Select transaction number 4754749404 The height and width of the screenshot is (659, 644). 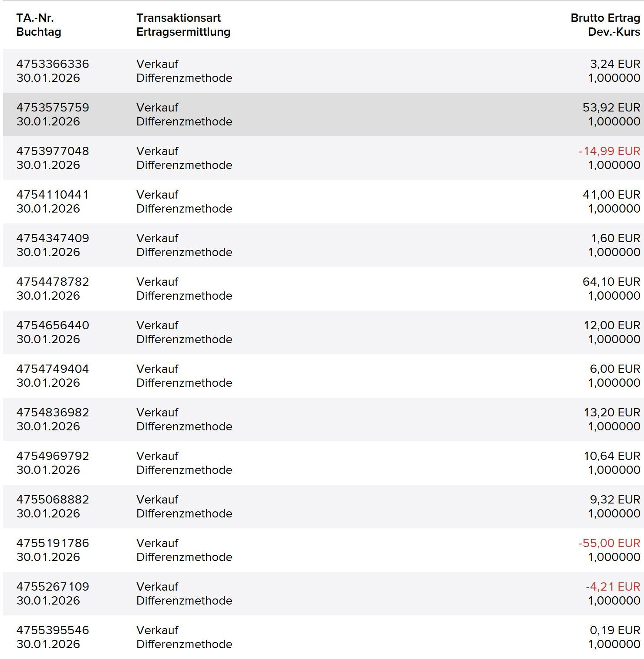click(53, 369)
